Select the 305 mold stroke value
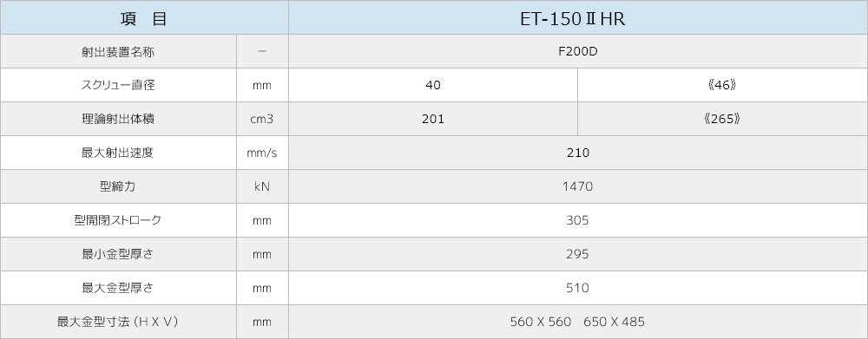Image resolution: width=868 pixels, height=339 pixels. [578, 220]
